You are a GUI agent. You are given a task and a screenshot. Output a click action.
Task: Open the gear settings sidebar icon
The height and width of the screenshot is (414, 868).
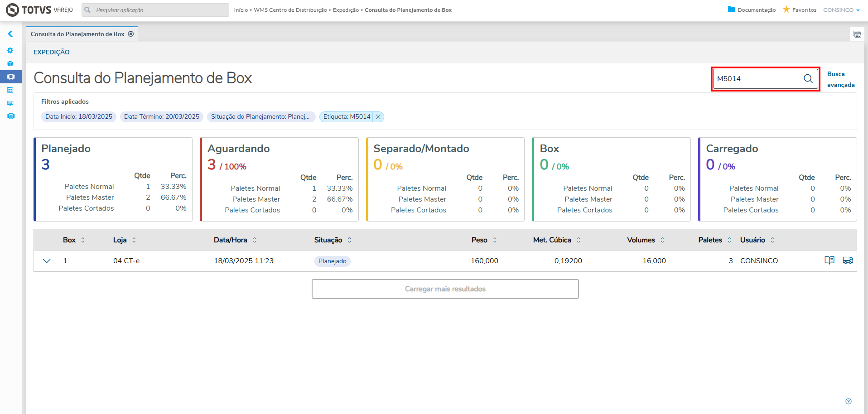pos(10,50)
